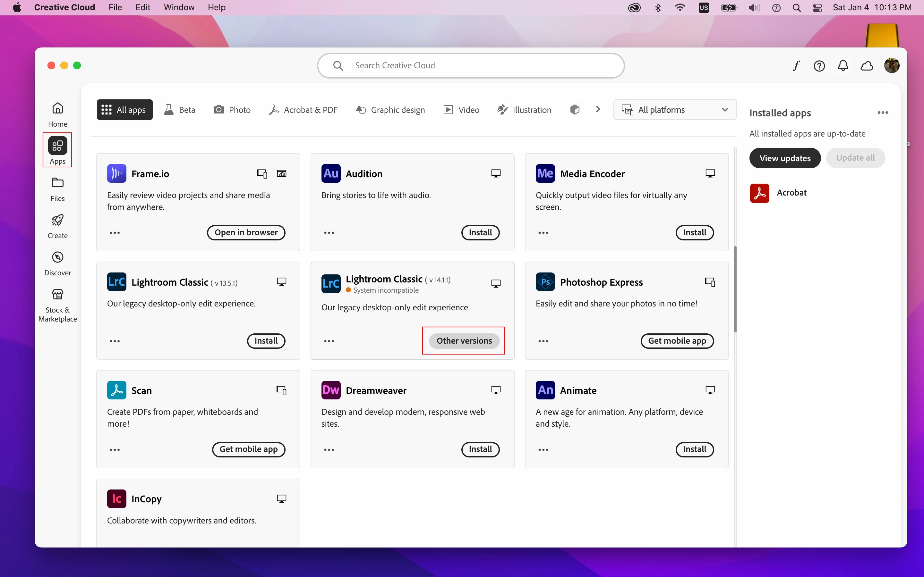The width and height of the screenshot is (924, 577).
Task: Click the View updates button
Action: 785,158
